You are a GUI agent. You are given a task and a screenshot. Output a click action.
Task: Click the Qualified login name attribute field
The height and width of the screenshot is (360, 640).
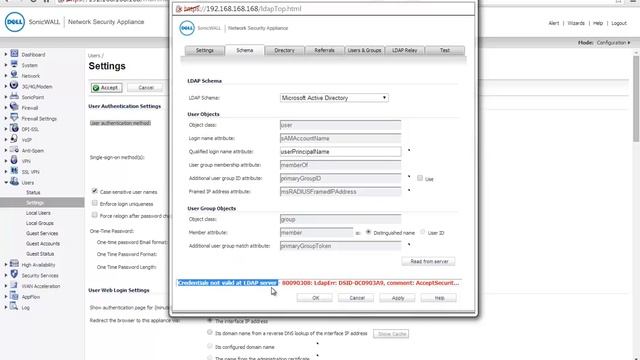point(340,151)
